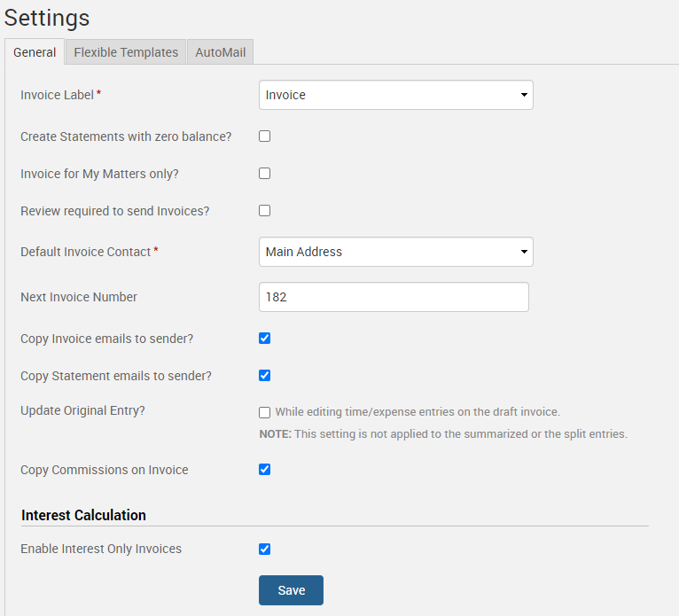679x616 pixels.
Task: Disable Enable Interest Only Invoices checkbox
Action: point(264,549)
